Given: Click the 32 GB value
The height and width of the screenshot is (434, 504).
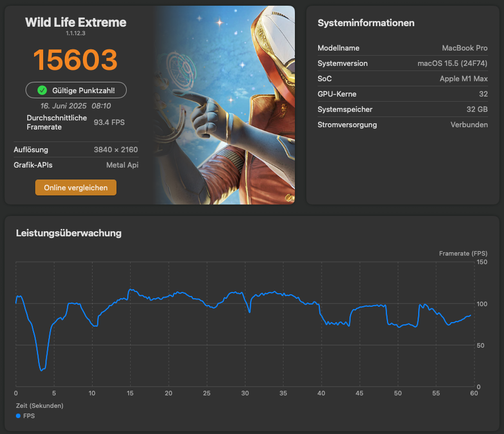Looking at the screenshot, I should click(477, 110).
